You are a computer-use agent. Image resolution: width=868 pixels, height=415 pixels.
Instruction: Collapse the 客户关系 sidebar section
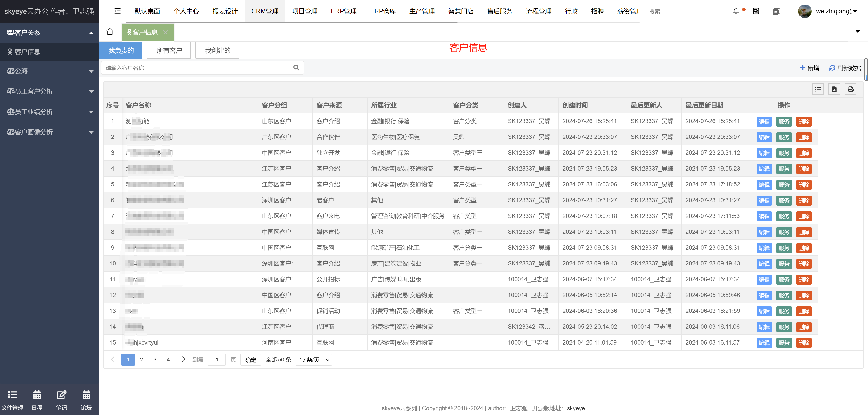(x=49, y=33)
